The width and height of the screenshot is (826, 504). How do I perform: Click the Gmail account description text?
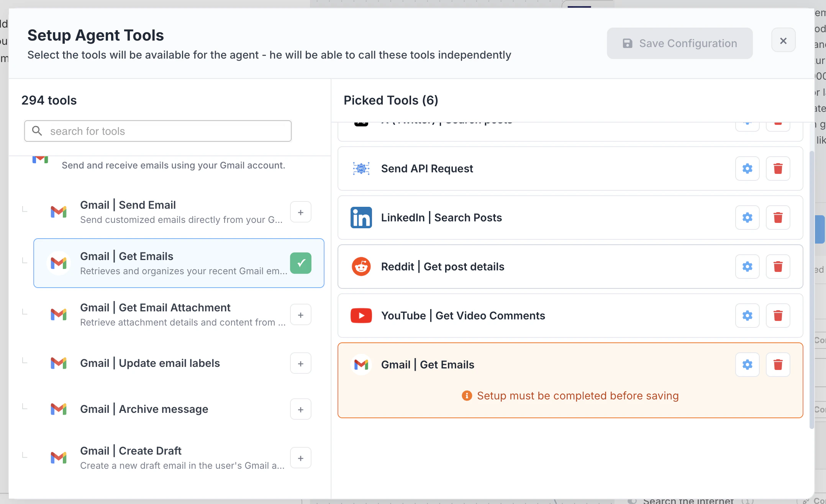[x=174, y=165]
